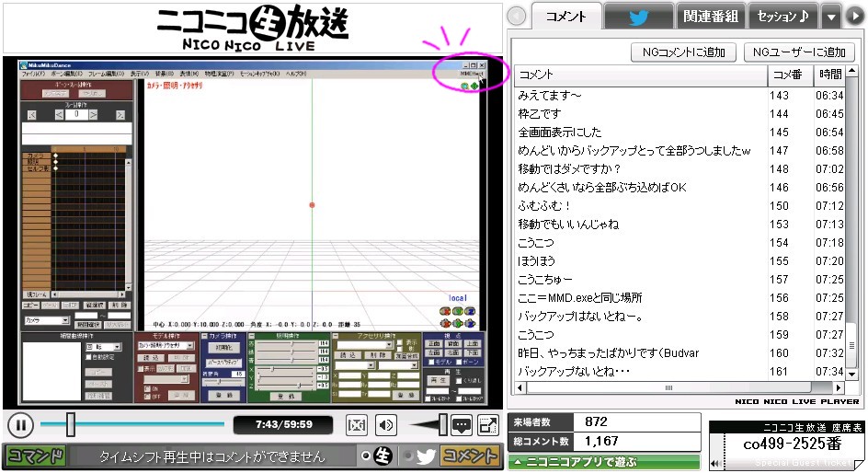Viewport: 868px width, 473px height.
Task: Step forward one frame in MMD
Action: (x=94, y=115)
